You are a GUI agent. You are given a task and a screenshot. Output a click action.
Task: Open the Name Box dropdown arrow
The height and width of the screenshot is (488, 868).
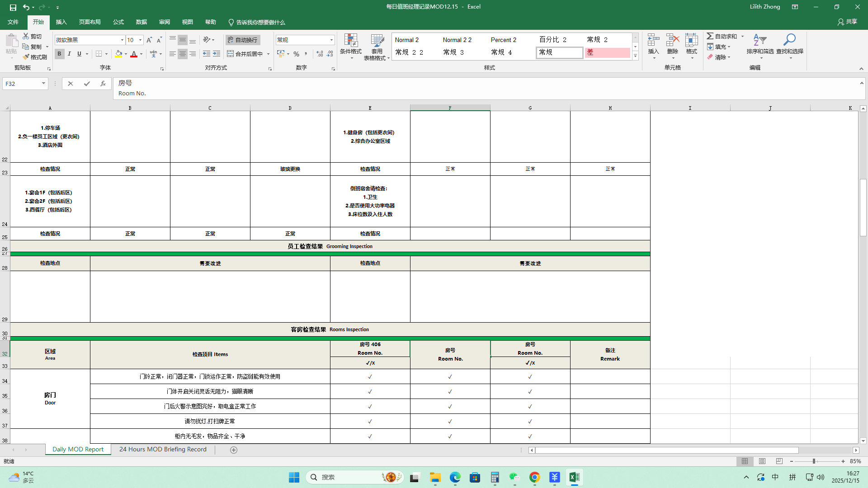[x=43, y=84]
